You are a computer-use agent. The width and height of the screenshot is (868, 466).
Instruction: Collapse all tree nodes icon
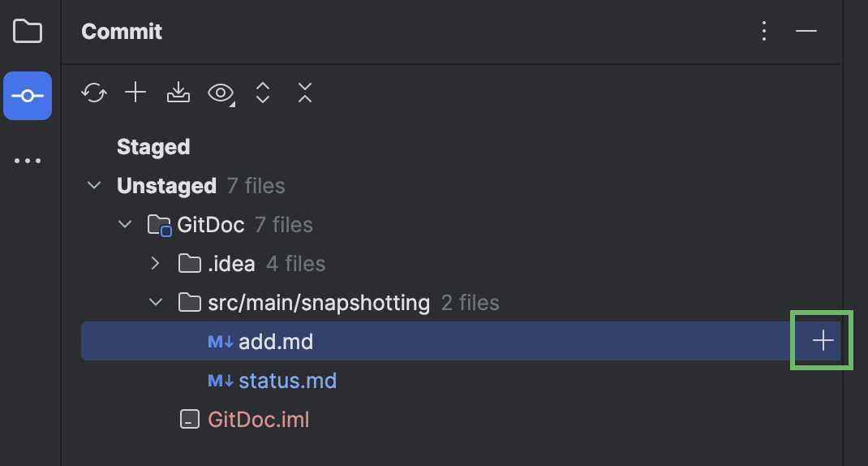[x=304, y=93]
